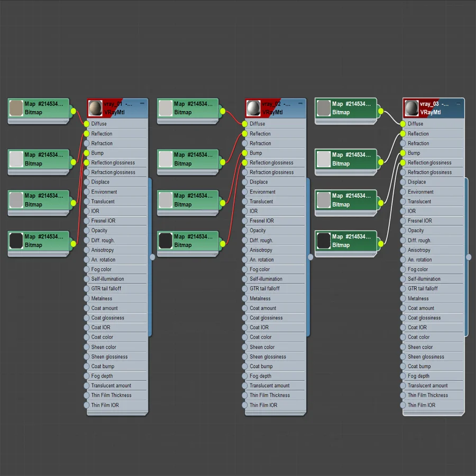Click the tan bitmap swatch feeding vray_01 Diffuse
The width and height of the screenshot is (476, 476).
[x=16, y=108]
